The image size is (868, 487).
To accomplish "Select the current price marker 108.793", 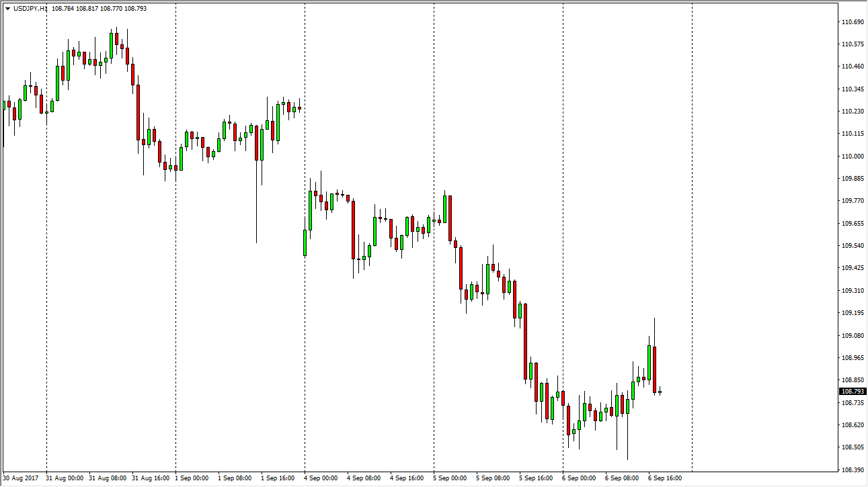I will click(x=853, y=392).
